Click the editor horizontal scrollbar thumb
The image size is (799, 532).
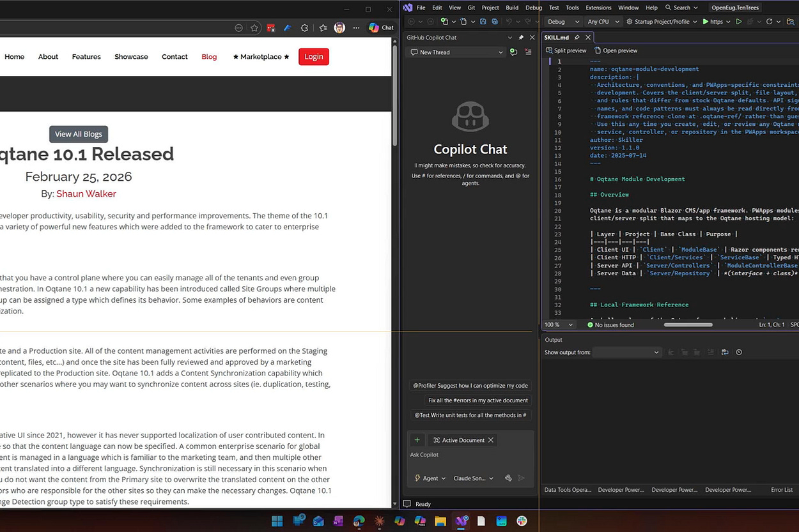pos(688,325)
